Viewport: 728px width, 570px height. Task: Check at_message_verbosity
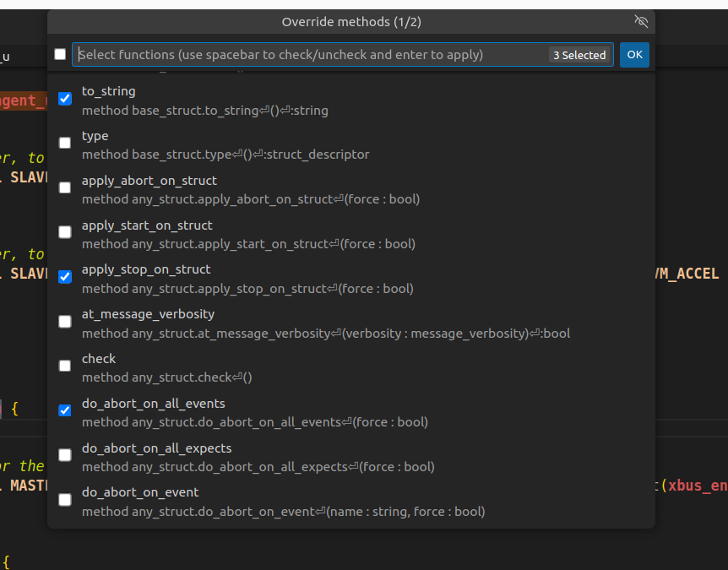(x=65, y=321)
